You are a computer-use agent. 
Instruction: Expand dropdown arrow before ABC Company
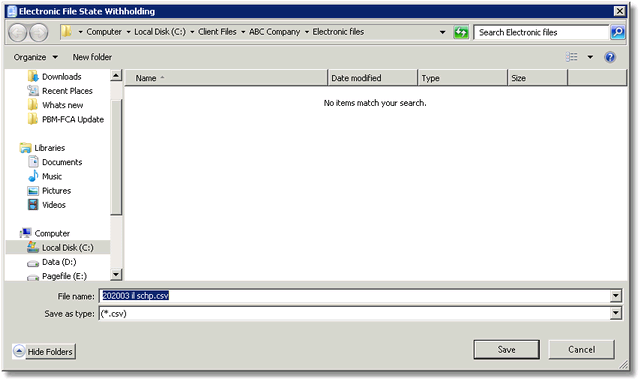pos(243,32)
